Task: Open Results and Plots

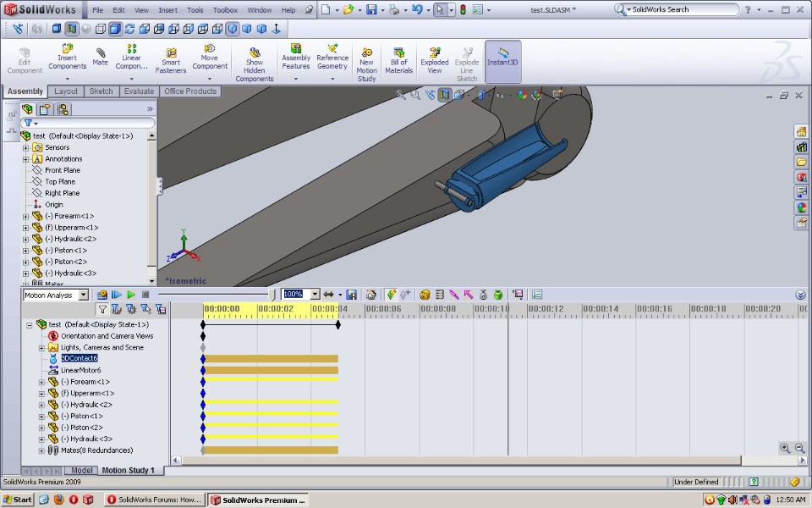Action: pos(518,295)
